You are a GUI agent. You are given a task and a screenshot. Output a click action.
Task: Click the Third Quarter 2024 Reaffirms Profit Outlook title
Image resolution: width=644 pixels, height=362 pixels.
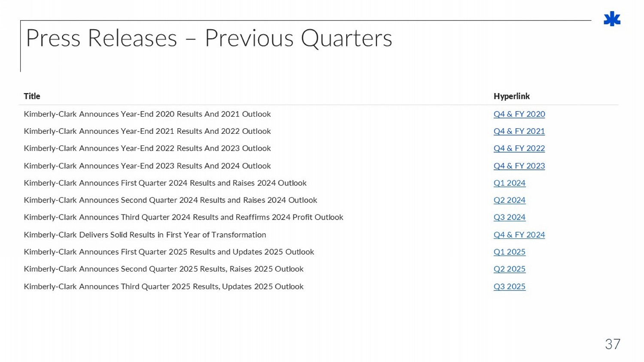pos(183,217)
